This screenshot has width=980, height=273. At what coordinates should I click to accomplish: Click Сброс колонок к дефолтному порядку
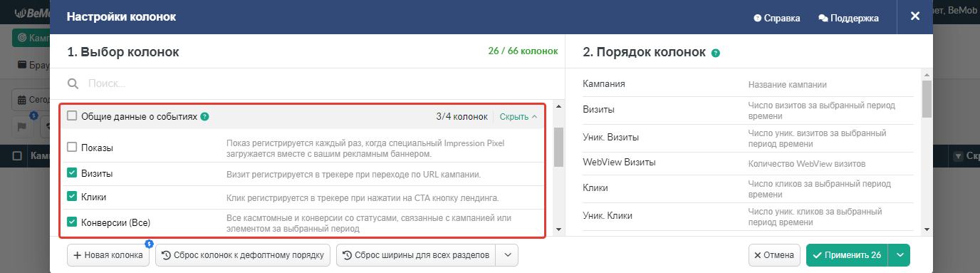[x=243, y=255]
